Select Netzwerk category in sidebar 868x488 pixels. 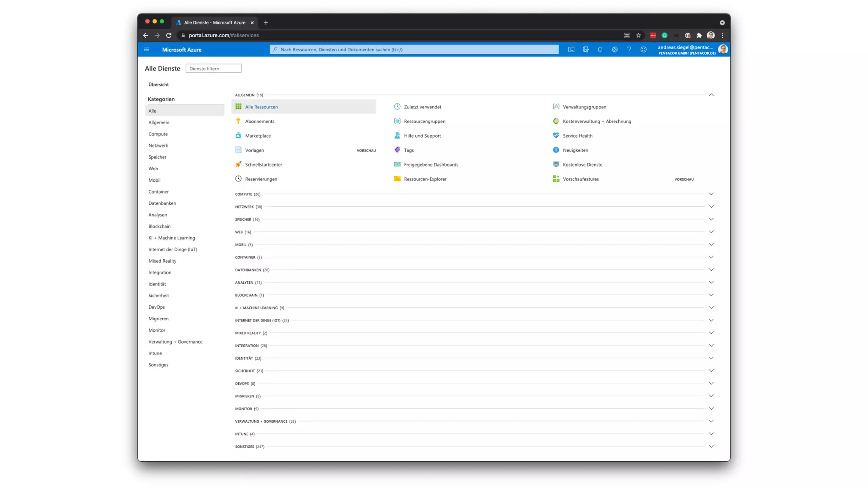point(158,145)
